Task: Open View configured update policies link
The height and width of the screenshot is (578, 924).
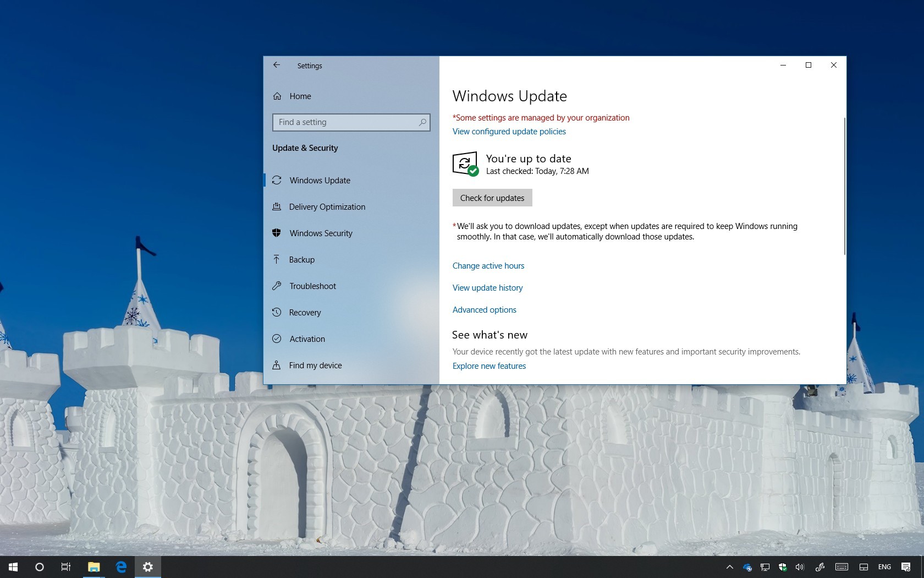Action: click(509, 132)
